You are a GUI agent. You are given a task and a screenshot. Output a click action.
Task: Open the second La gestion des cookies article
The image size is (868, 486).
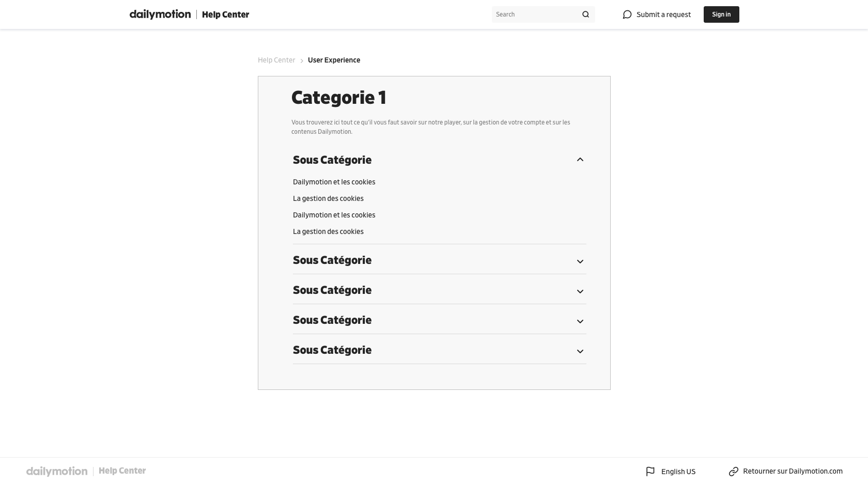point(328,231)
